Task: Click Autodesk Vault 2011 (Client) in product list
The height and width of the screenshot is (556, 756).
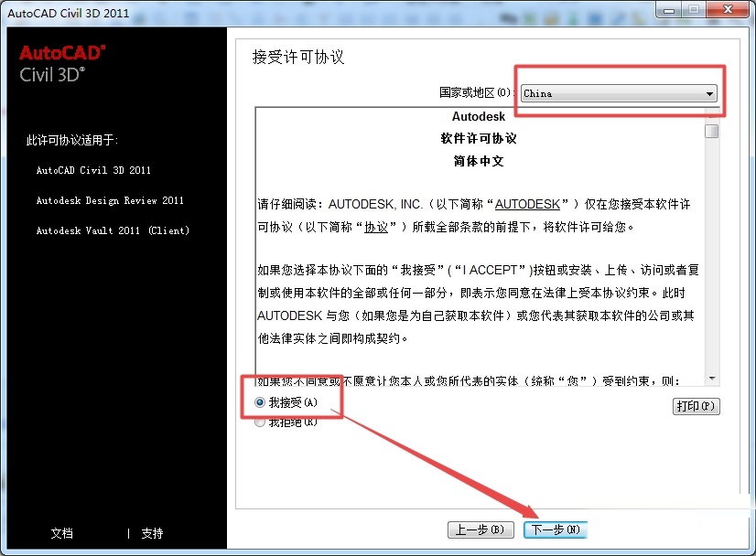Action: [113, 230]
